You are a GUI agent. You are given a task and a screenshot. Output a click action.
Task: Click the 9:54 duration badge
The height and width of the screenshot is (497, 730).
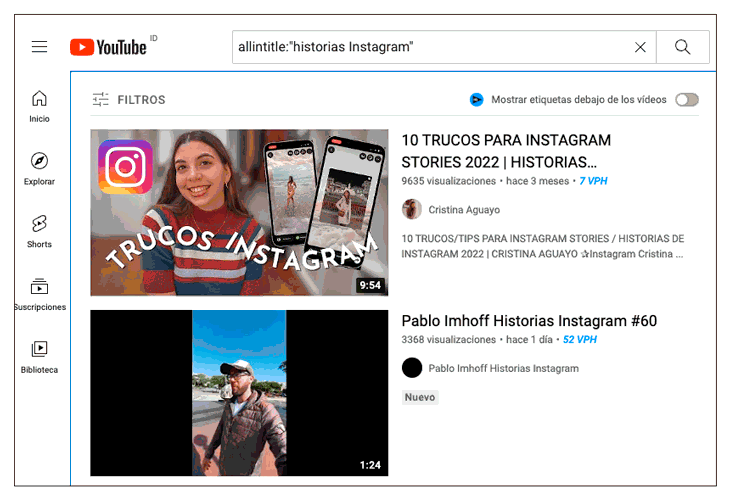tap(370, 285)
